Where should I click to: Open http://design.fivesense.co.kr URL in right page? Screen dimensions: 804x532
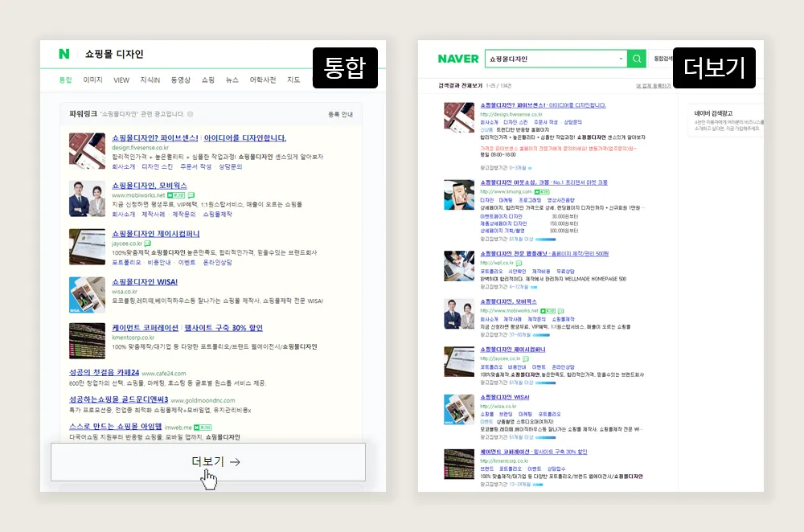point(511,114)
